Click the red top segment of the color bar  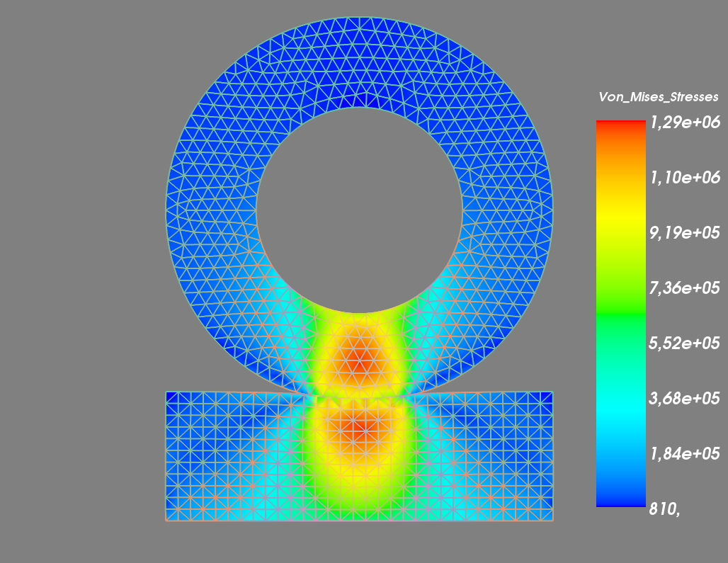tap(620, 131)
